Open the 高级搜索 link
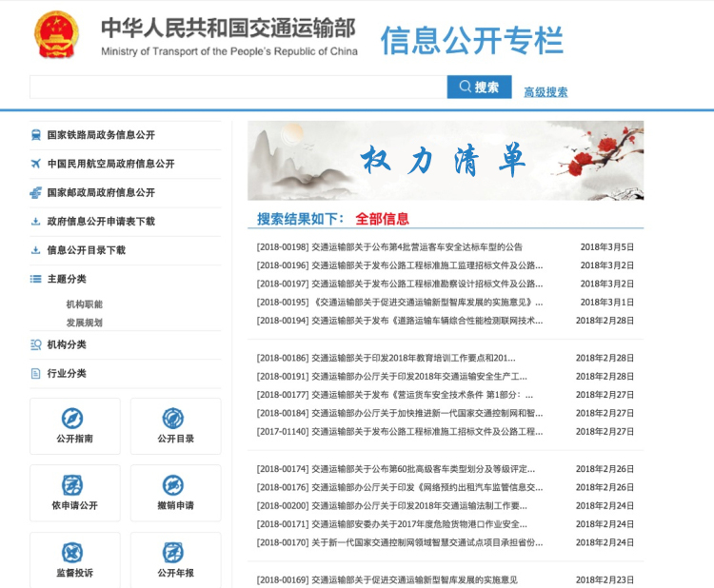This screenshot has height=588, width=714. [545, 92]
